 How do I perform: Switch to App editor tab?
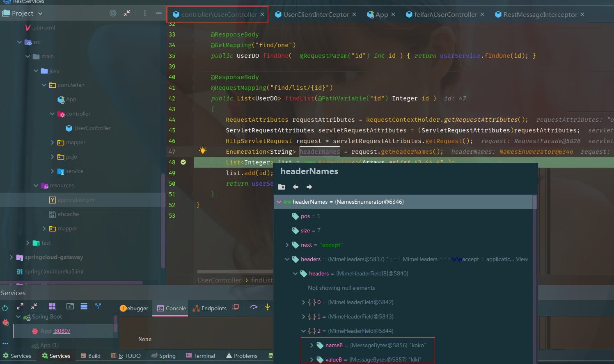coord(382,14)
